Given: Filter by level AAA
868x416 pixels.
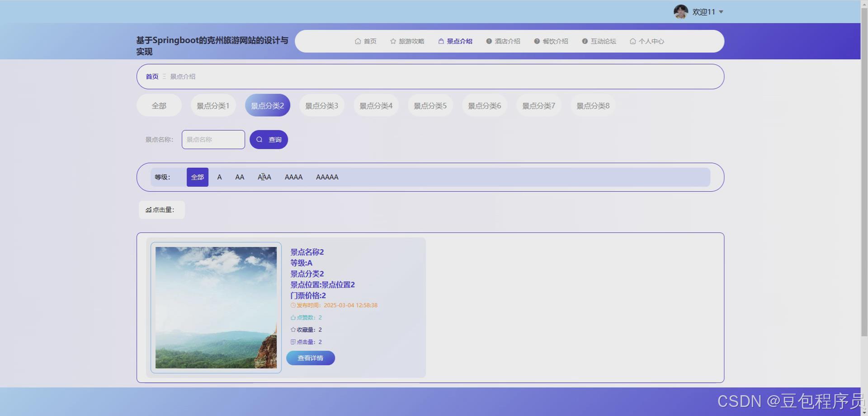Looking at the screenshot, I should 264,177.
